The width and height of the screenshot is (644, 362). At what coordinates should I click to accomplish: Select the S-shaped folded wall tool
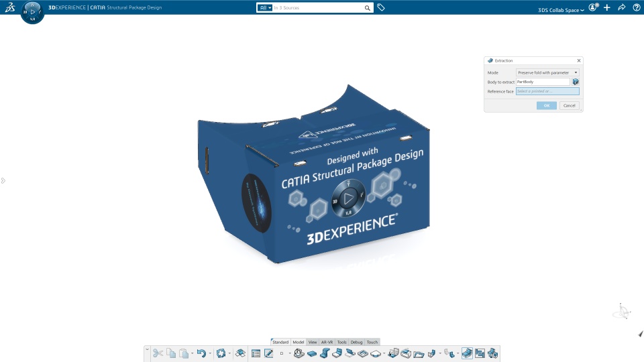click(325, 353)
